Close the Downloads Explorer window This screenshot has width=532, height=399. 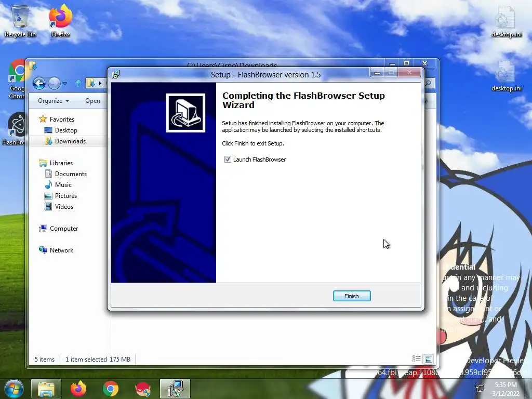point(424,63)
